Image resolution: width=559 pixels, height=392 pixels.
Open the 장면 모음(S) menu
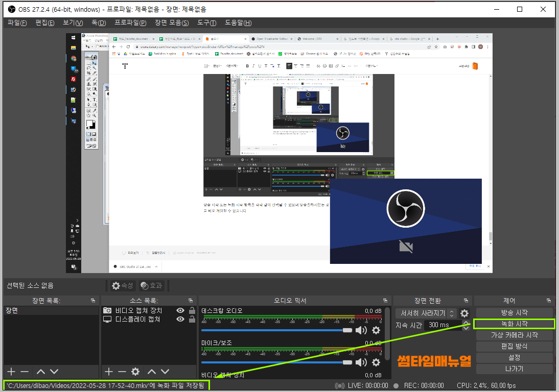tap(172, 23)
